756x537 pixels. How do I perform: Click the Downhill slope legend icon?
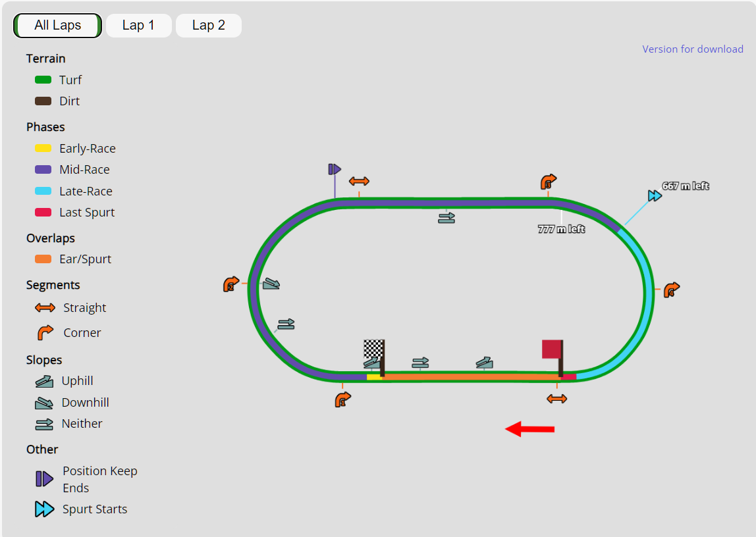pos(44,403)
